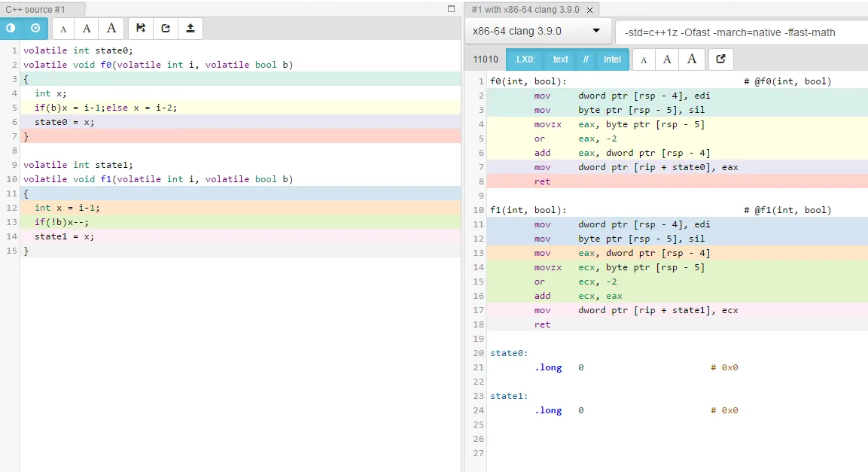The height and width of the screenshot is (472, 868).
Task: Pop out the compiler output pane
Action: (720, 59)
